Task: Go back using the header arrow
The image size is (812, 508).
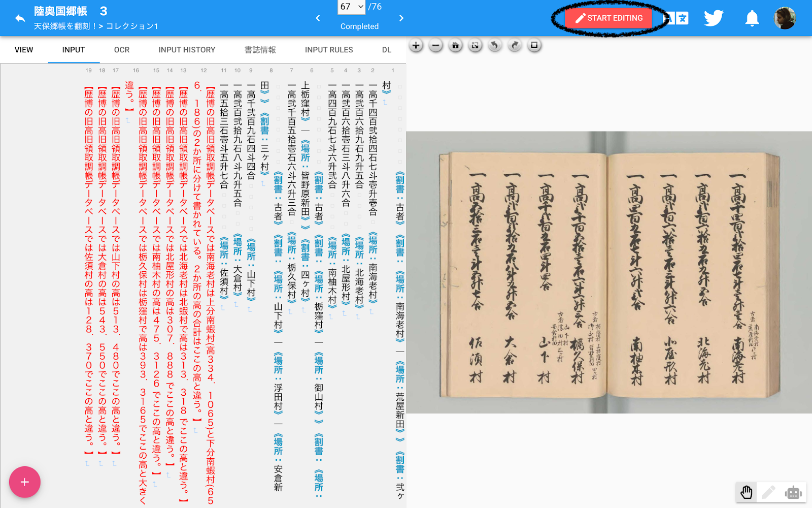Action: [x=20, y=18]
